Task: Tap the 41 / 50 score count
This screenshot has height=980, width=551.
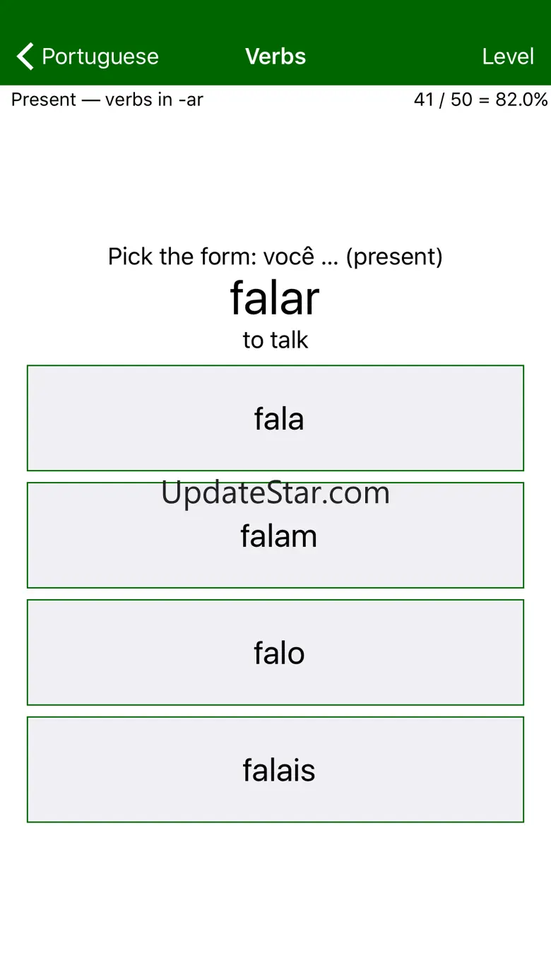Action: coord(442,100)
